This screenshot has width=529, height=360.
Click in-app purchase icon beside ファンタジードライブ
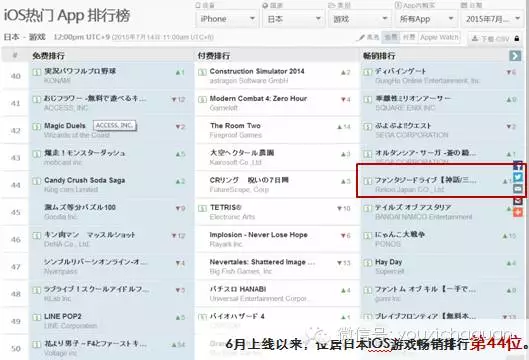pos(368,181)
